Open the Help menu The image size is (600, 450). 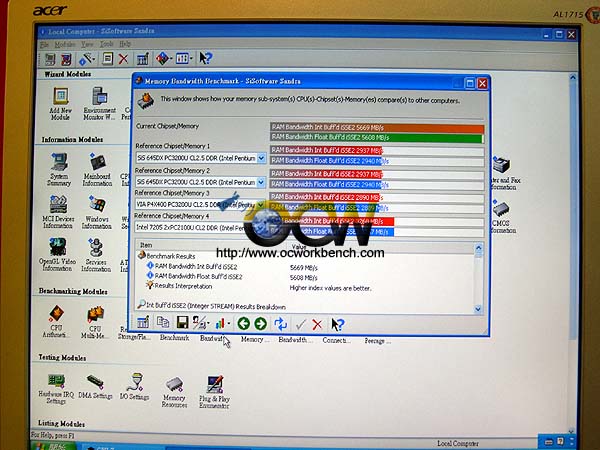(x=125, y=44)
